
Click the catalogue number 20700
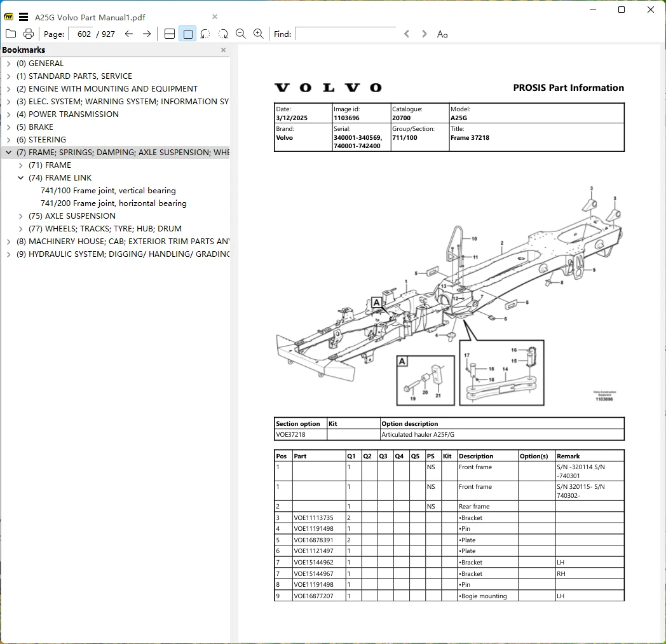coord(402,118)
